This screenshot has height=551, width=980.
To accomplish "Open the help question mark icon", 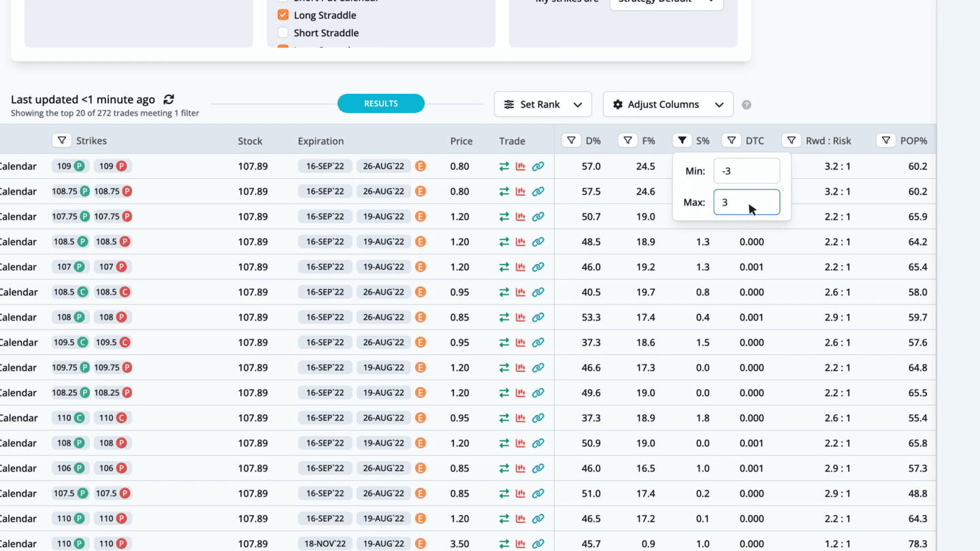I will pyautogui.click(x=747, y=105).
